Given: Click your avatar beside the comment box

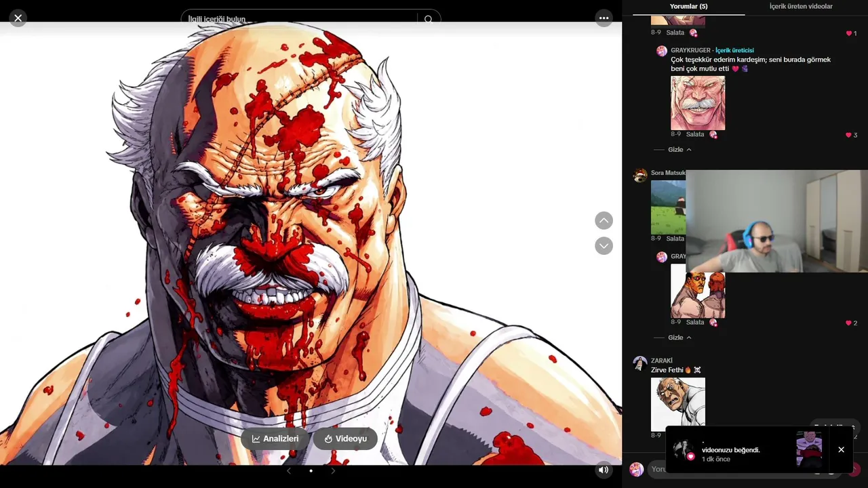Looking at the screenshot, I should 636,469.
